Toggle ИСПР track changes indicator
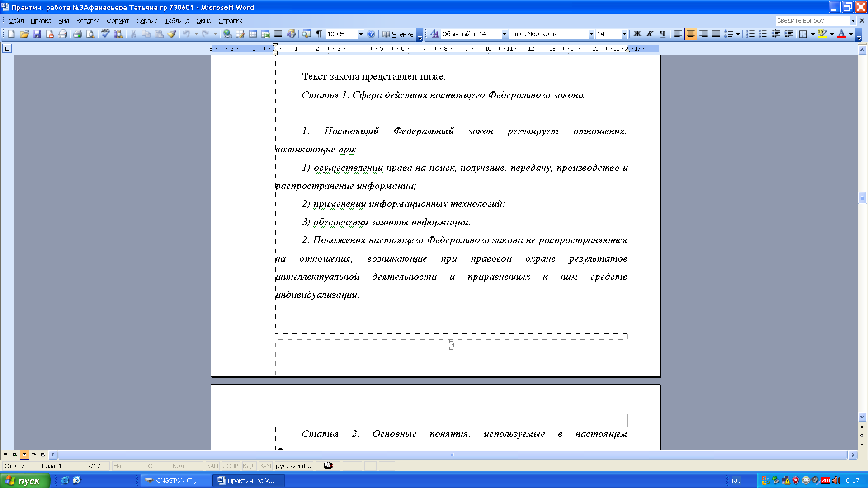 click(230, 465)
